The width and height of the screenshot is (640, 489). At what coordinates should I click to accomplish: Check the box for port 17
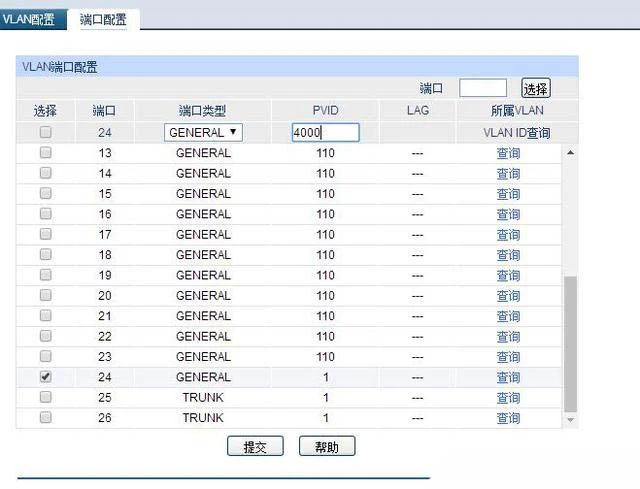(46, 234)
